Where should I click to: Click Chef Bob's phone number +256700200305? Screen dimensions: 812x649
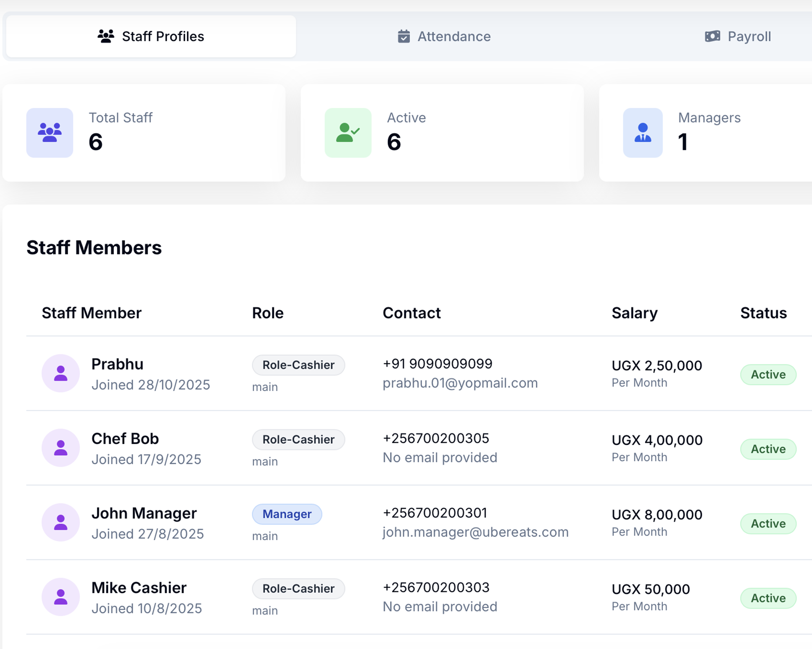pyautogui.click(x=435, y=439)
